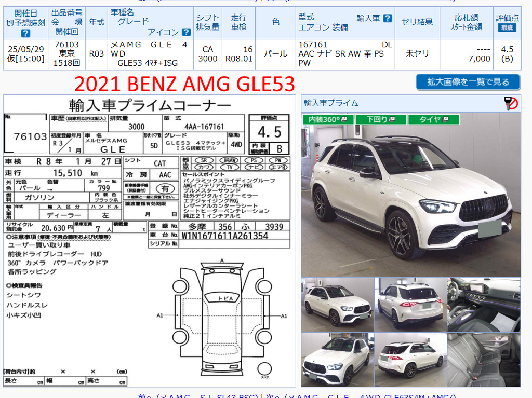Screen dimensions: 532x398
Task: Select the shift cell CA 3000
Action: [208, 54]
